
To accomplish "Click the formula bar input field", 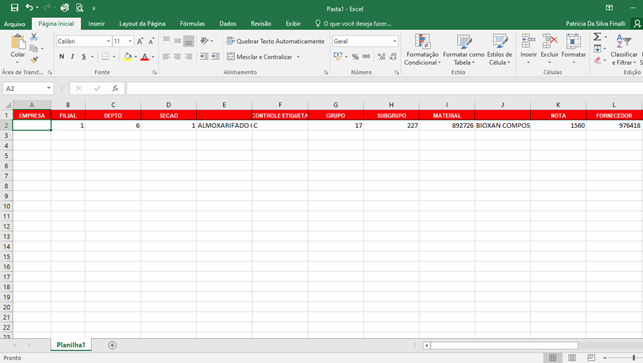I will pyautogui.click(x=384, y=88).
